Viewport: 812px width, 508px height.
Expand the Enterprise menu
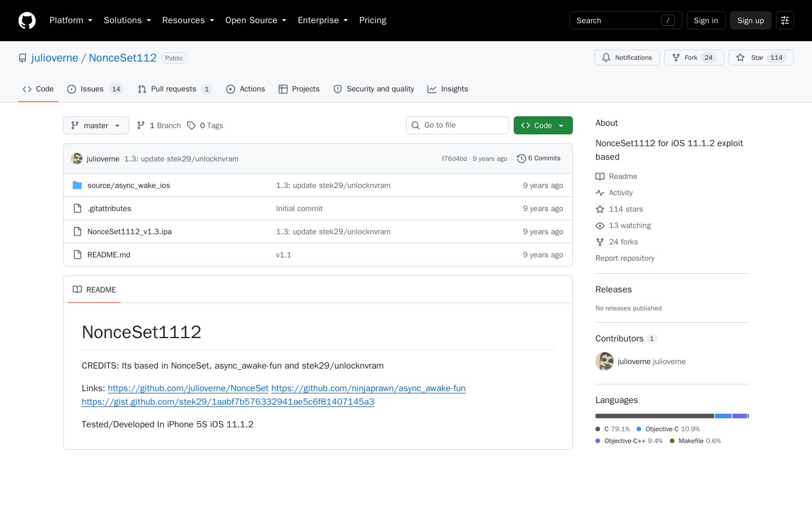pyautogui.click(x=323, y=20)
